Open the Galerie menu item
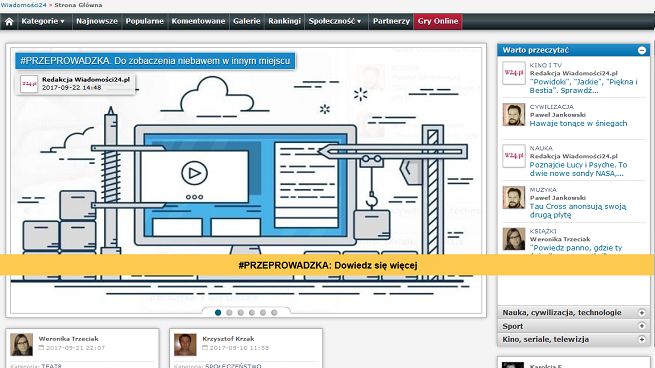 coord(246,21)
